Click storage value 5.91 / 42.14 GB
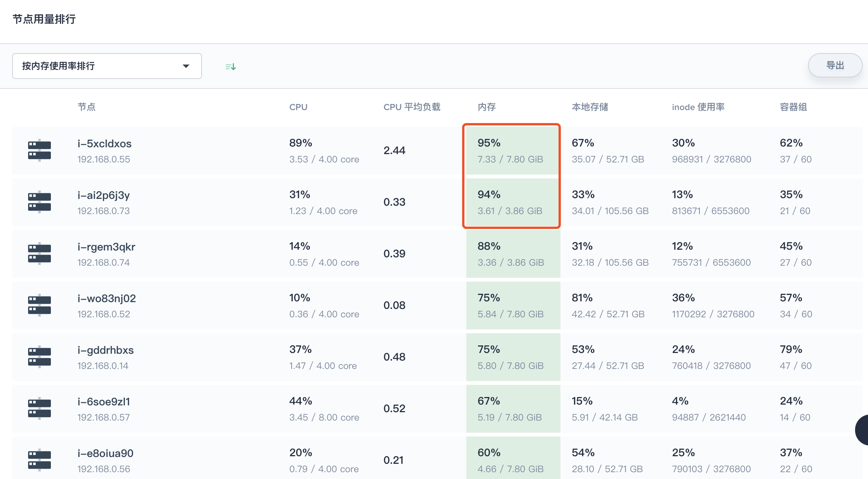This screenshot has height=479, width=868. [x=605, y=418]
